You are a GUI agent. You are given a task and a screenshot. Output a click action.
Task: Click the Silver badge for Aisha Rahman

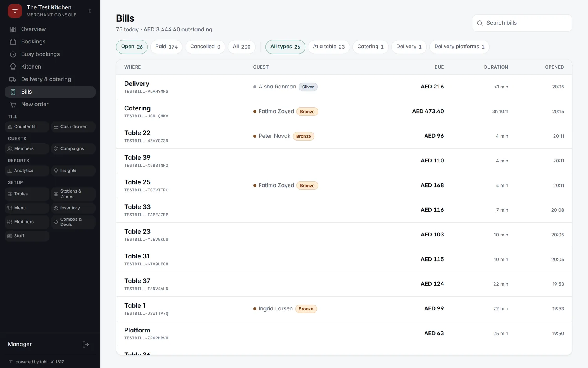tap(308, 87)
